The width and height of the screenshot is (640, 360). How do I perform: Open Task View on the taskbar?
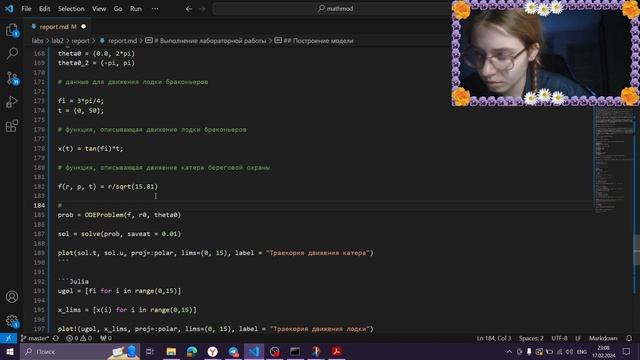150,351
